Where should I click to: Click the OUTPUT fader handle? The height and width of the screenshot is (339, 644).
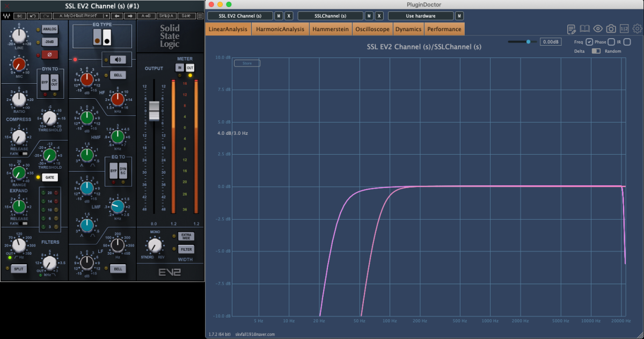pyautogui.click(x=154, y=110)
